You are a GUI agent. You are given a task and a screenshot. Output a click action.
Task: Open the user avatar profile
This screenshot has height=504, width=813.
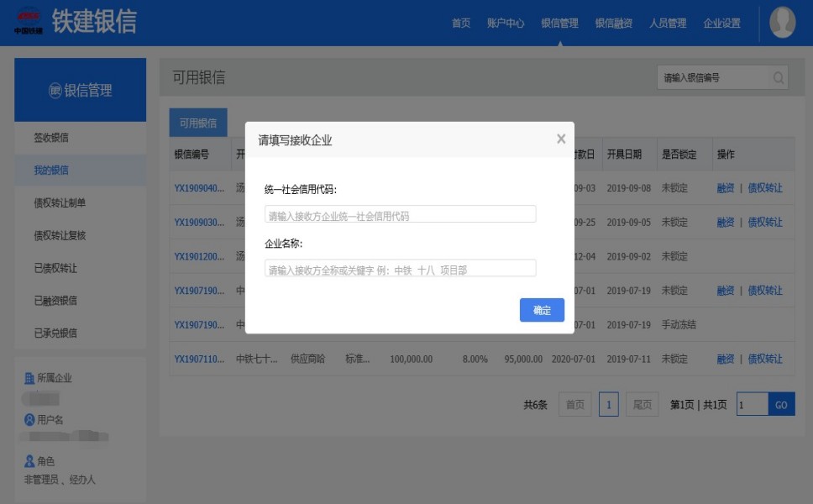782,23
